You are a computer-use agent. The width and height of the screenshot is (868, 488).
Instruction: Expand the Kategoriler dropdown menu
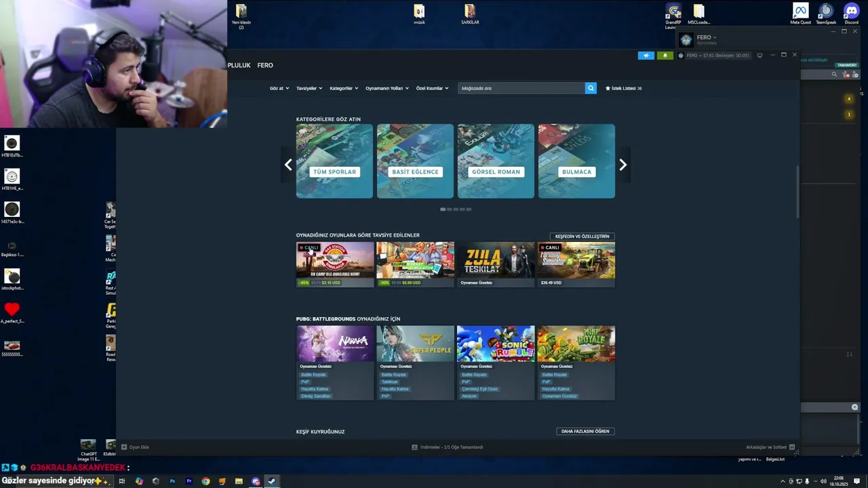pyautogui.click(x=344, y=88)
